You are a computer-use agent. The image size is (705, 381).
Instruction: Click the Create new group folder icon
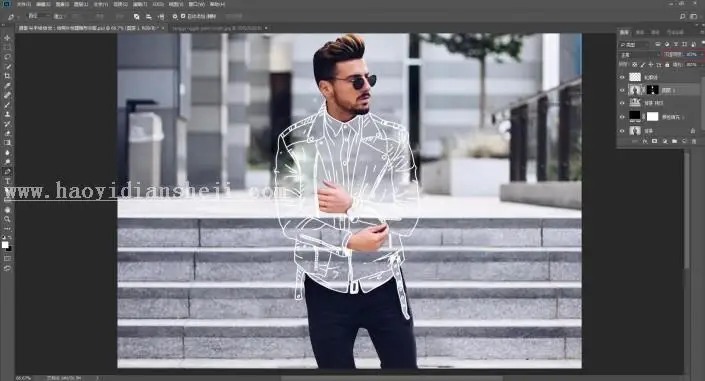[x=674, y=141]
